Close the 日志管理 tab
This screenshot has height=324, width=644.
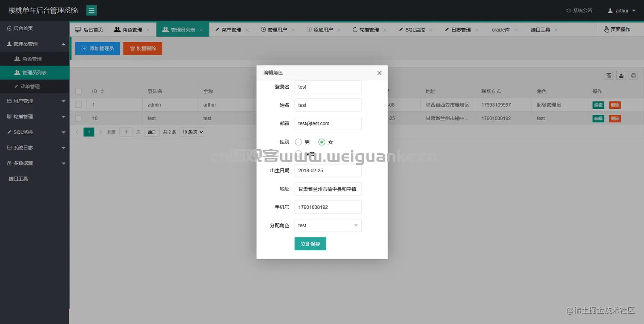[477, 30]
